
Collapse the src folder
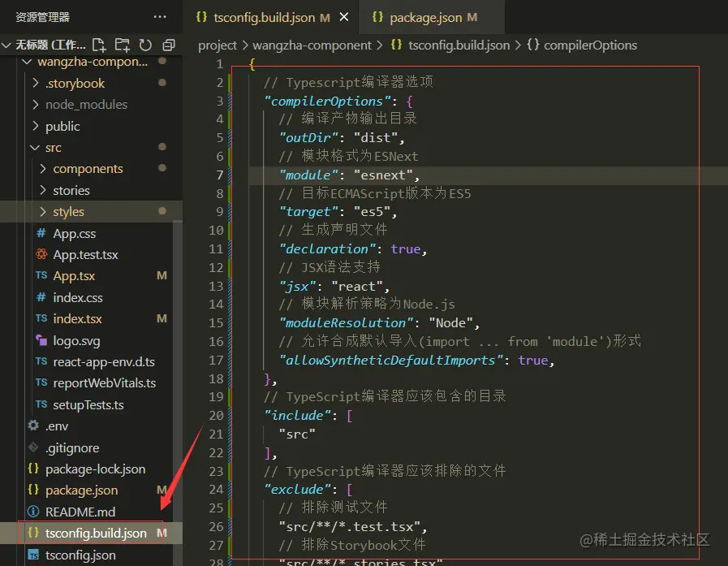(35, 148)
